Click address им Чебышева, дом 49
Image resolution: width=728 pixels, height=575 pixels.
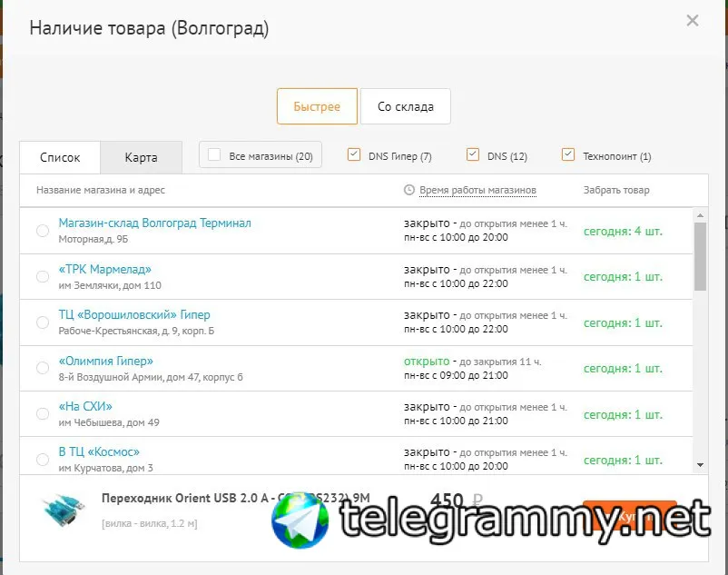coord(109,422)
